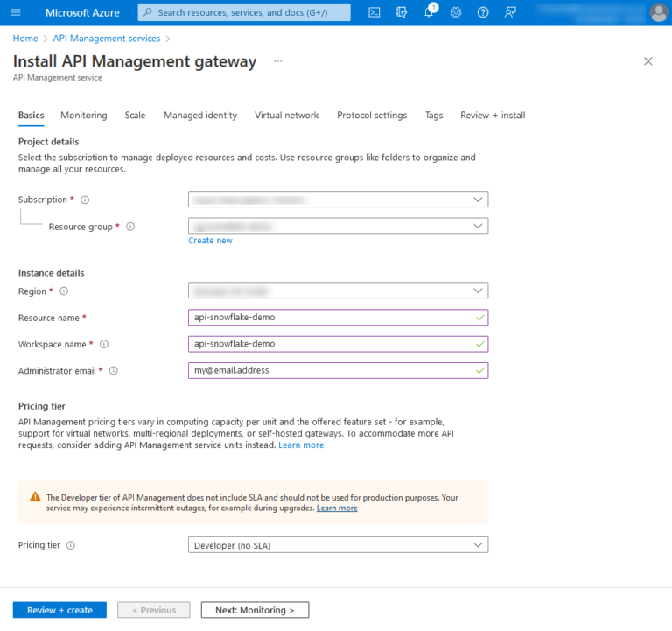Image resolution: width=672 pixels, height=631 pixels.
Task: Launch Cloud Shell from the top bar
Action: pyautogui.click(x=374, y=12)
